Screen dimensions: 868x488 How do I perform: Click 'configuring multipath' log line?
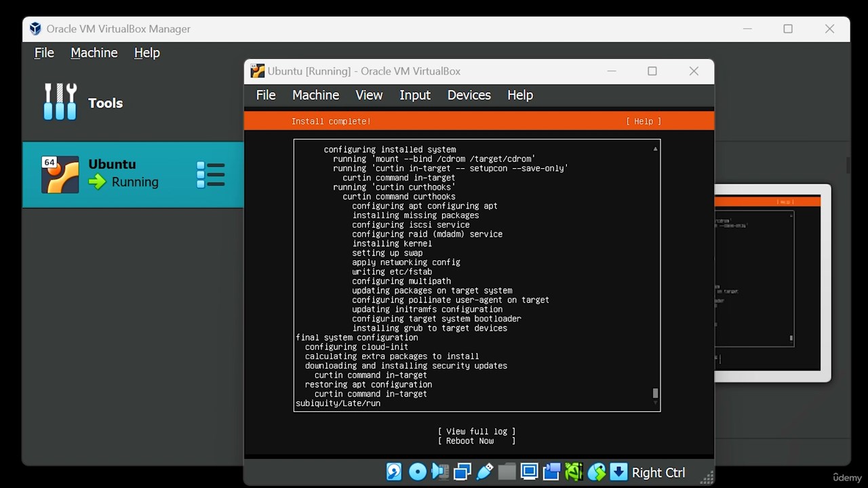point(401,281)
